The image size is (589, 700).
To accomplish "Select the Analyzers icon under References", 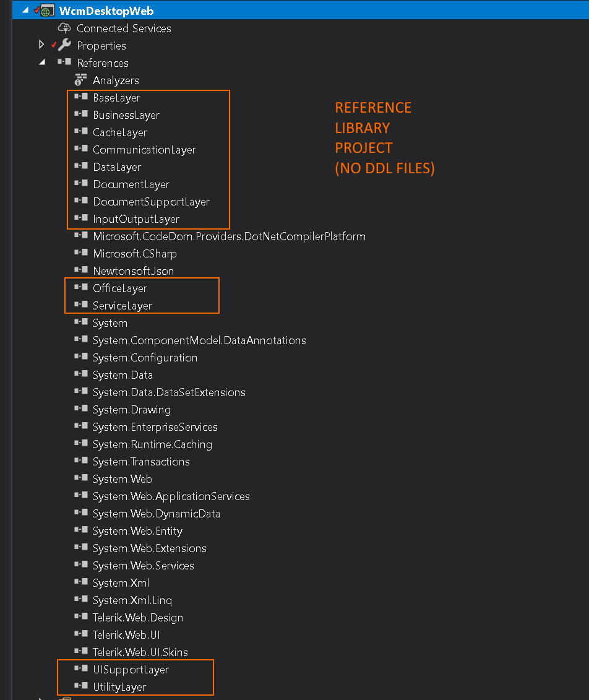I will (x=79, y=80).
